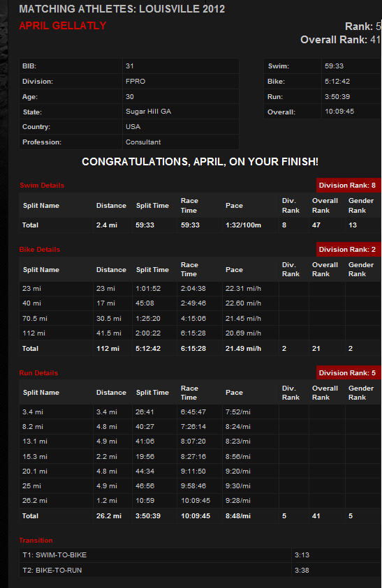
Task: Click bike pace 22.60 mi/h
Action: coord(243,303)
